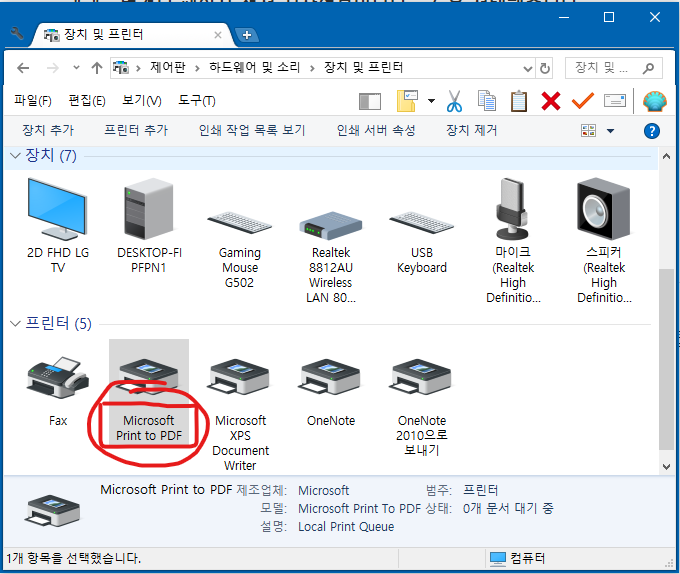Click 프린터 추가 command
This screenshot has height=574, width=680.
(x=136, y=130)
